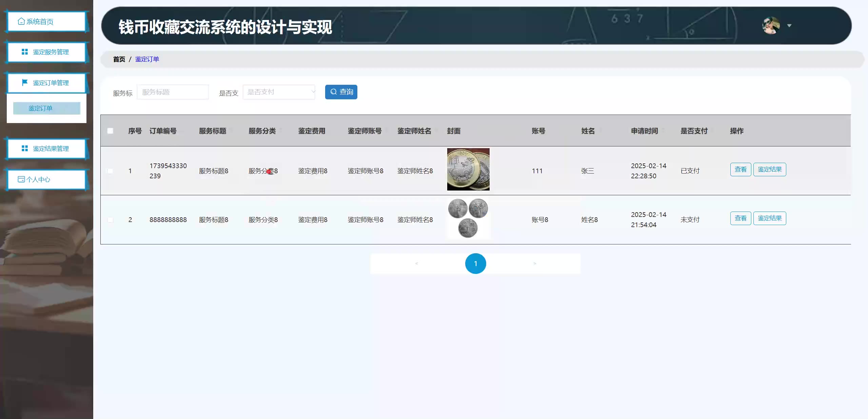This screenshot has height=419, width=868.
Task: Expand the user menu caret beside the avatar
Action: [x=789, y=26]
